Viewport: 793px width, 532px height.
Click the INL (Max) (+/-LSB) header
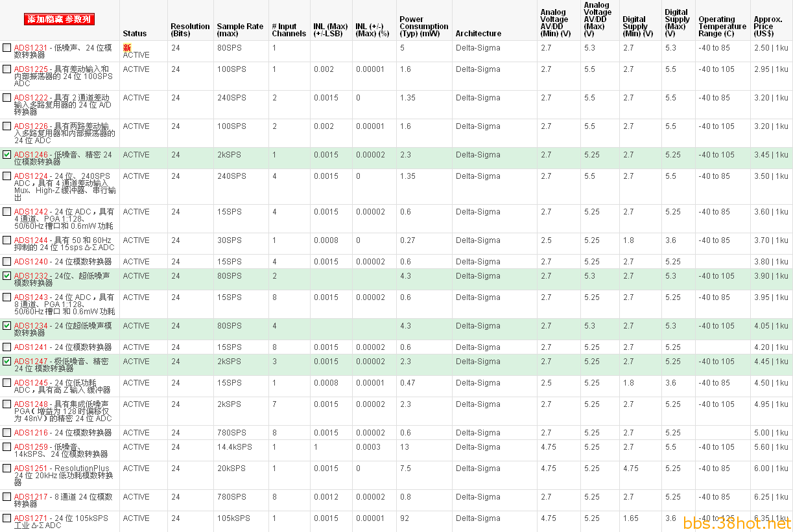click(x=331, y=30)
